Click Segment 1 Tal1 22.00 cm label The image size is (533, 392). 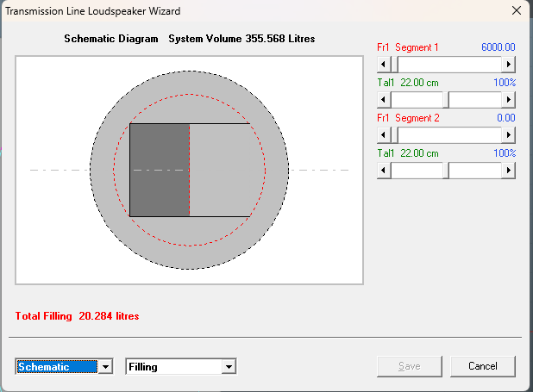(x=408, y=83)
